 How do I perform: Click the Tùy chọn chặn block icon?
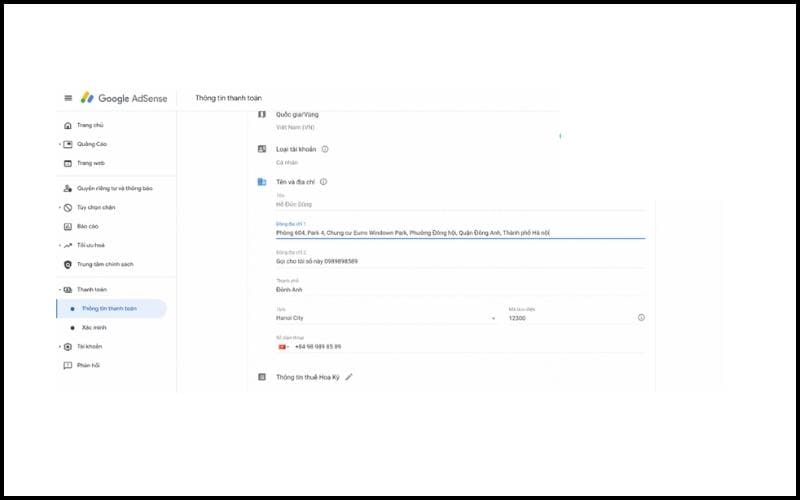click(67, 208)
